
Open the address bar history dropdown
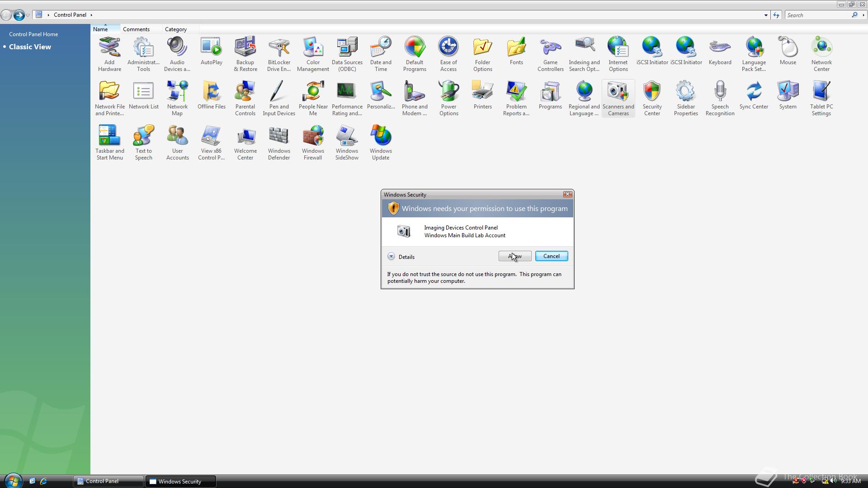(766, 15)
